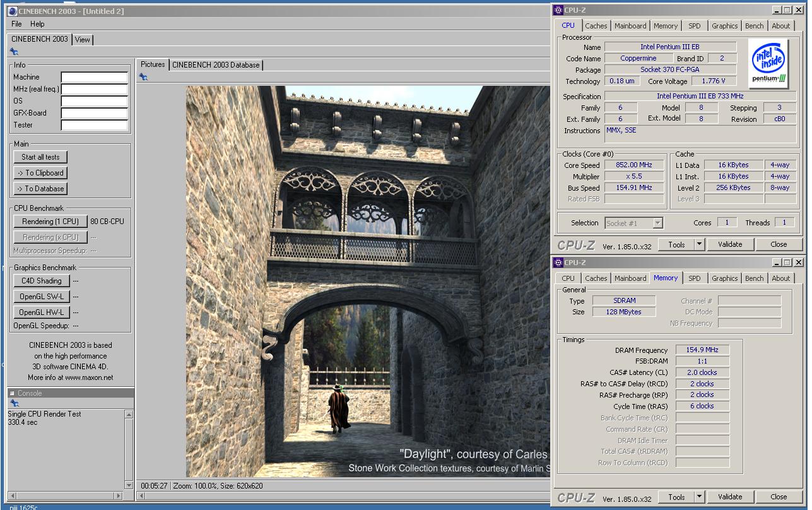The height and width of the screenshot is (510, 812).
Task: Click Tools button in lower CPU-Z window
Action: [x=676, y=497]
